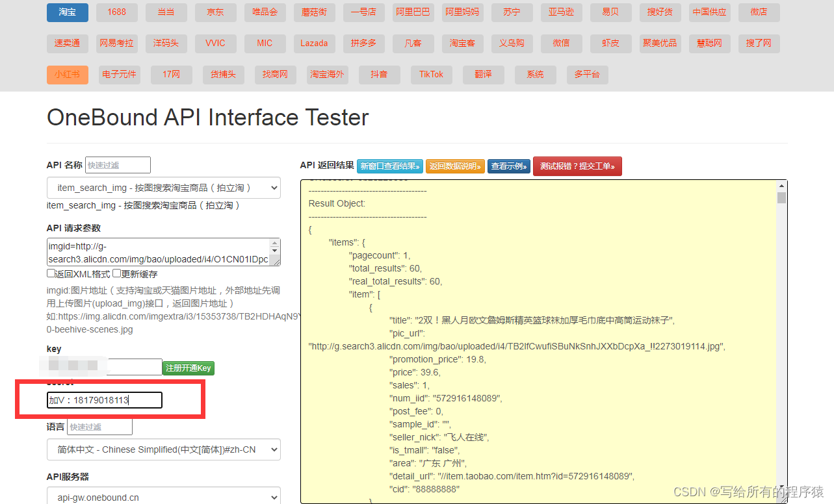The image size is (834, 504).
Task: Select the 慧聪网 tab
Action: [710, 44]
